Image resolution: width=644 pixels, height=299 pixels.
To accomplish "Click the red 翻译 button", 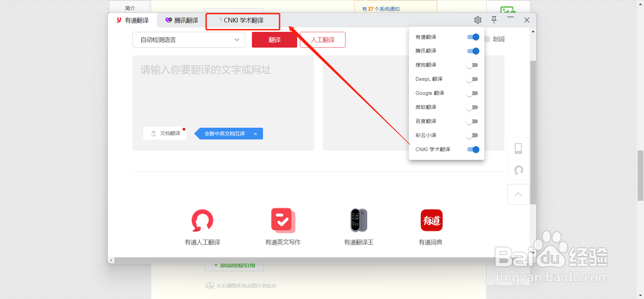I will [274, 40].
